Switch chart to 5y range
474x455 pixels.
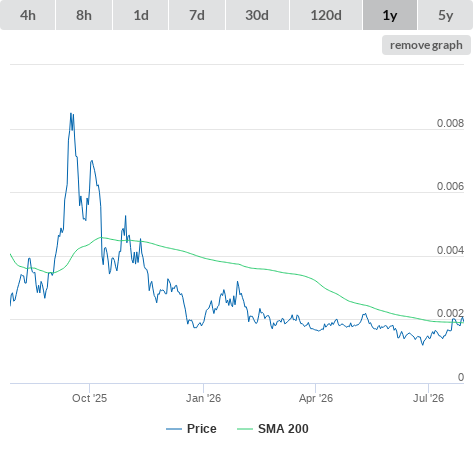446,15
